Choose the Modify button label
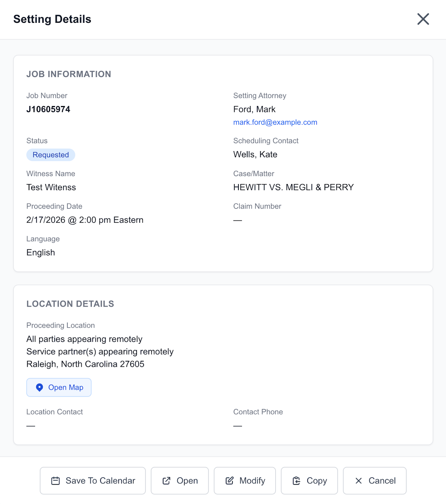Image resolution: width=446 pixels, height=504 pixels. pos(252,481)
